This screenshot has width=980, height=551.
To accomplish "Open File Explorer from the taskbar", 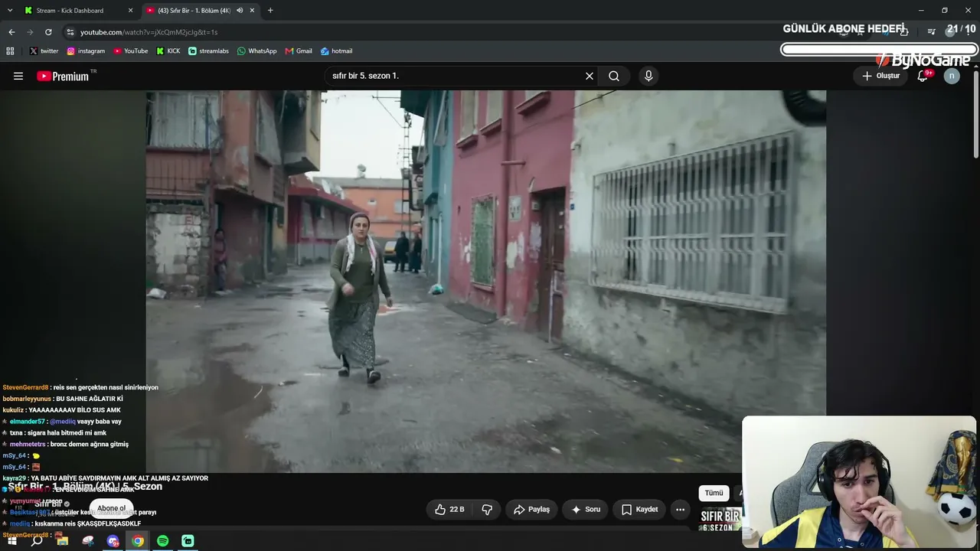I will 63,541.
